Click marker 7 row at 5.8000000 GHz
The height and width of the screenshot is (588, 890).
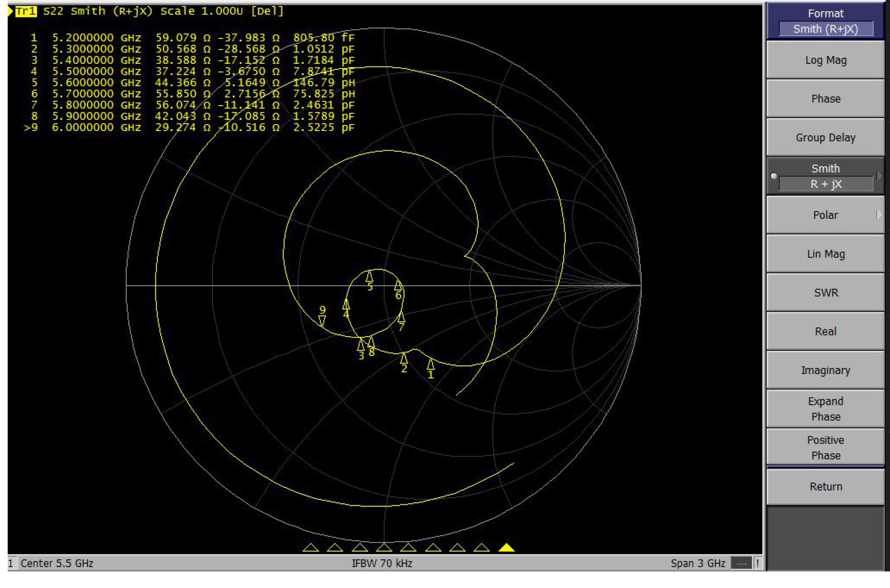pos(193,105)
